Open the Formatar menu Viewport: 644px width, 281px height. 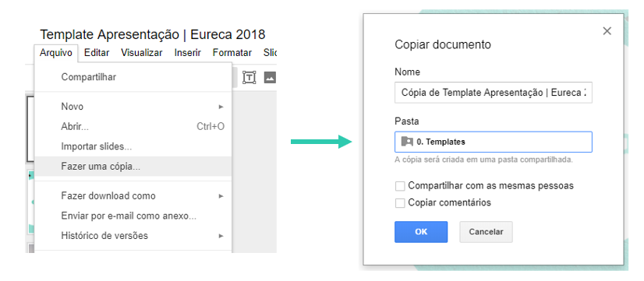coord(232,53)
